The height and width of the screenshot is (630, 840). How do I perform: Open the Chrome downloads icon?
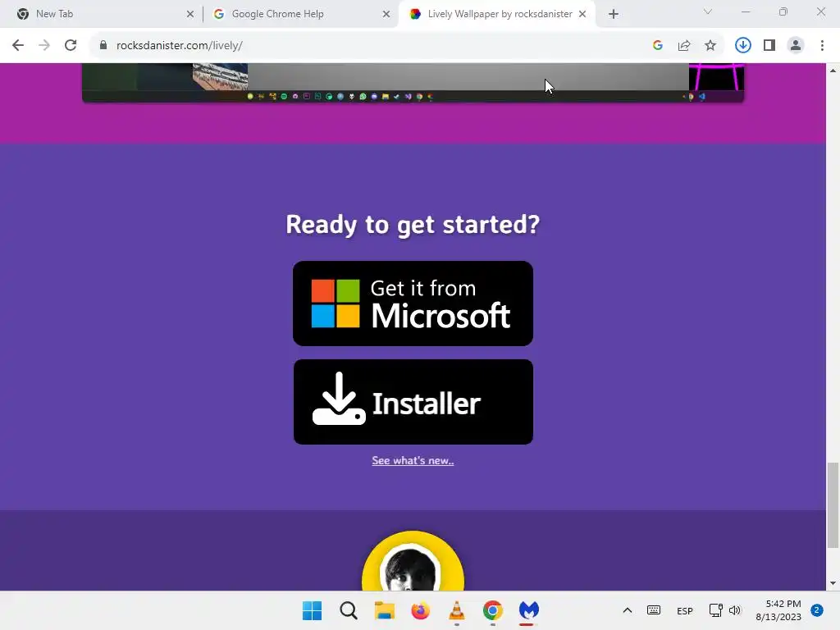coord(742,46)
